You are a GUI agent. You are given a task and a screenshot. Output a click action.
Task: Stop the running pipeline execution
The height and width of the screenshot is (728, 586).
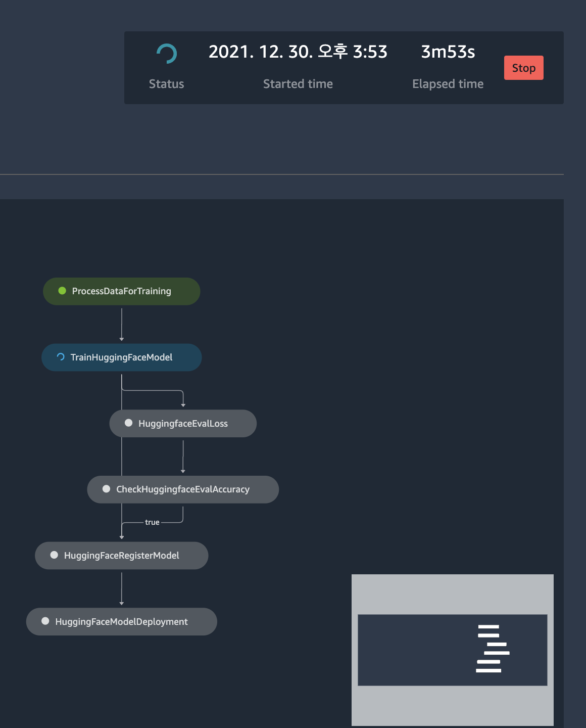pyautogui.click(x=523, y=68)
